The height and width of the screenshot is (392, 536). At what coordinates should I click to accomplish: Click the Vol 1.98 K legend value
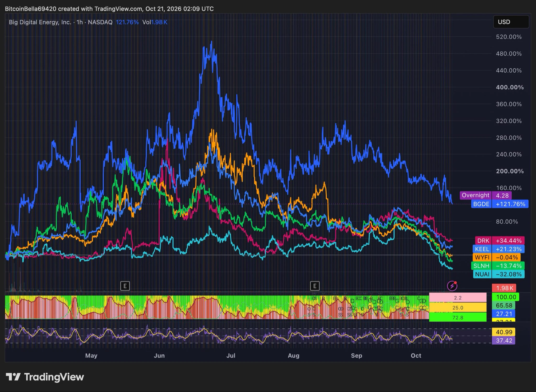tap(155, 22)
